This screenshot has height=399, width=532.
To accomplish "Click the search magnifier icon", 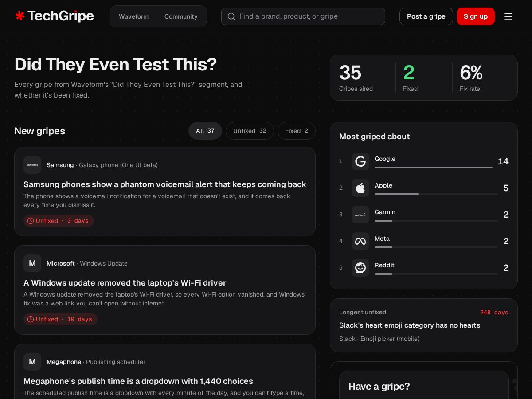I will 231,16.
